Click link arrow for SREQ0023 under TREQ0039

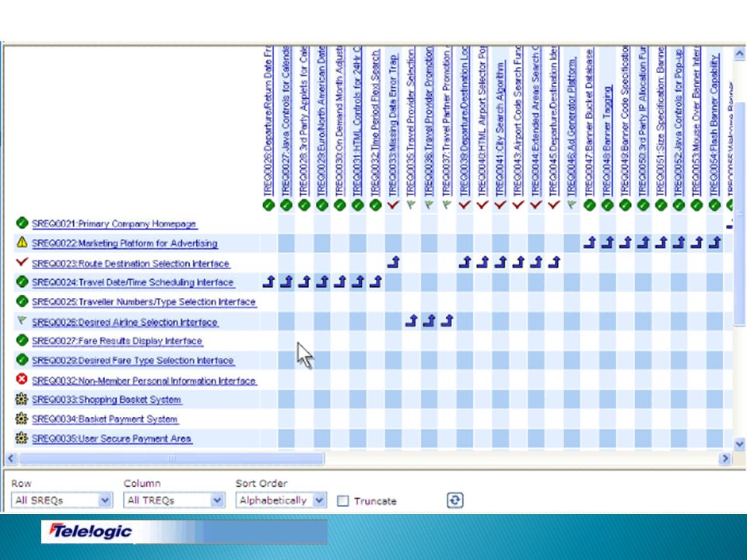coord(465,262)
